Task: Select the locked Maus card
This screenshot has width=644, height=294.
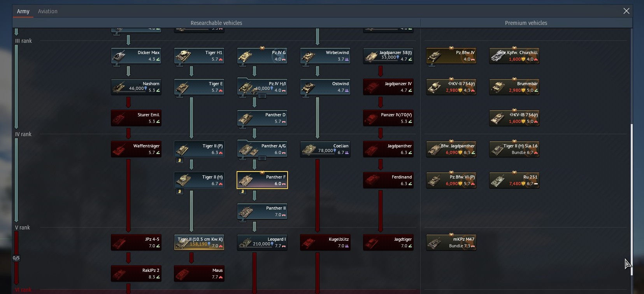Action: [x=199, y=273]
